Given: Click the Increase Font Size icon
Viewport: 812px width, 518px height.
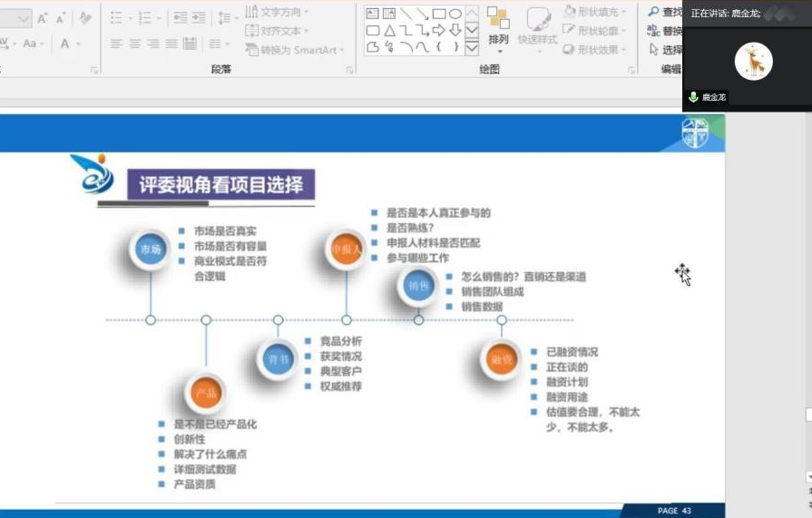Looking at the screenshot, I should (42, 18).
